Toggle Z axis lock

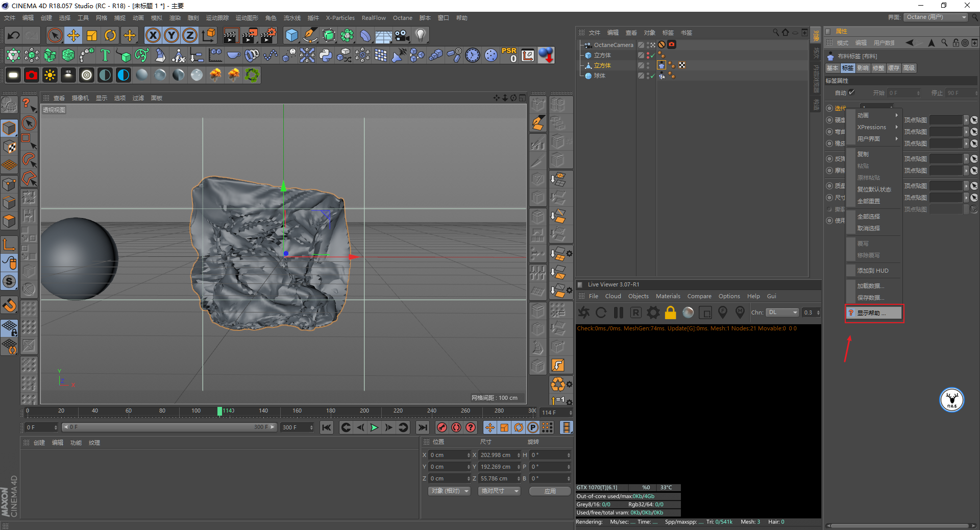point(190,35)
